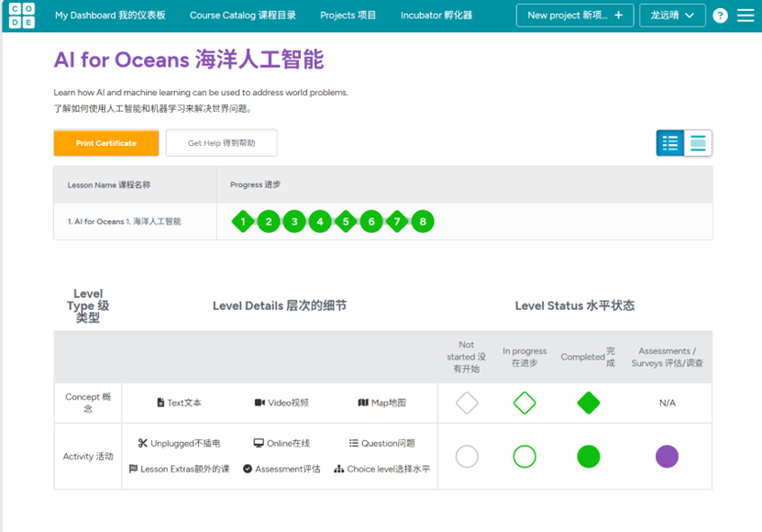Viewport: 762px width, 532px height.
Task: Open the AI for Oceans lesson name
Action: (125, 222)
